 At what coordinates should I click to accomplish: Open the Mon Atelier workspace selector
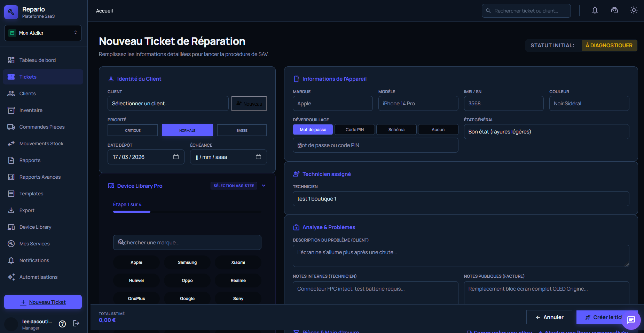tap(42, 33)
